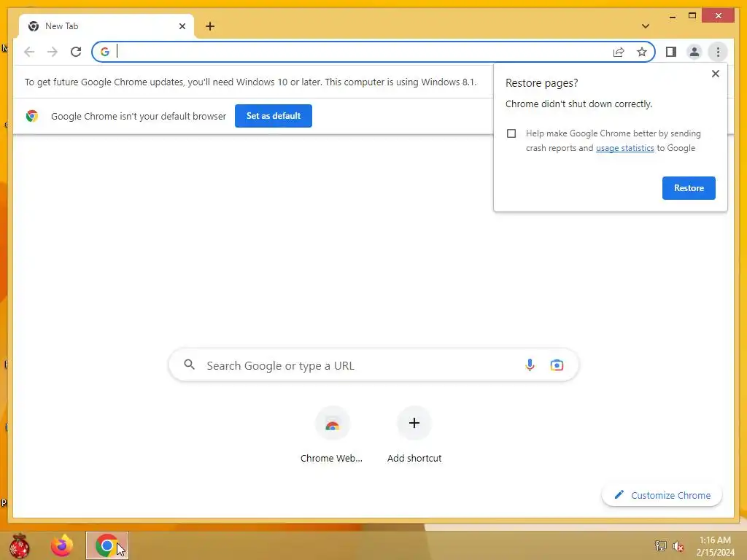The width and height of the screenshot is (747, 560).
Task: Start voice search with the microphone icon
Action: tap(530, 365)
